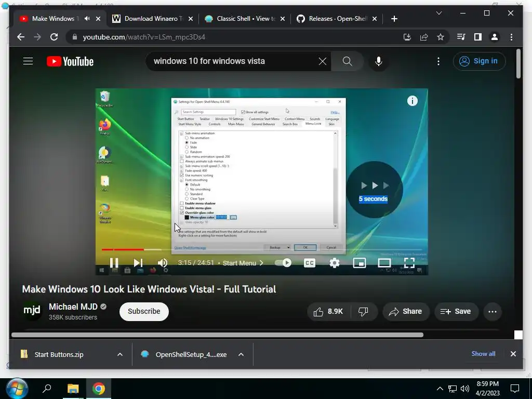Toggle Chrome side panel

click(x=478, y=37)
